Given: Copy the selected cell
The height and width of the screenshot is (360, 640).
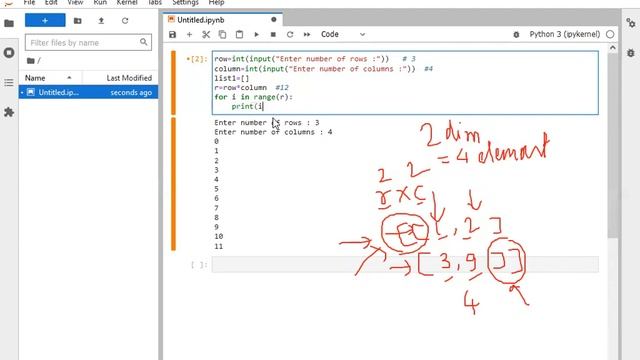Looking at the screenshot, I should tap(222, 35).
